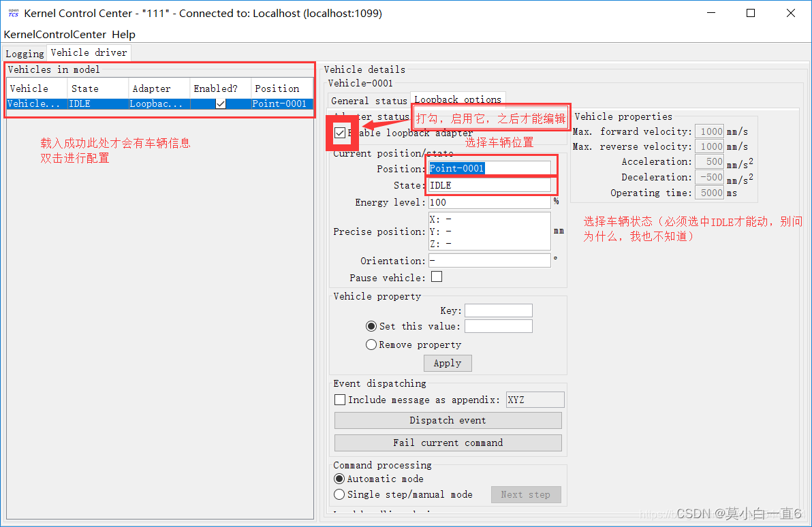Click the Max. reverse velocity field
Screen dimensions: 812x527
[x=709, y=146]
